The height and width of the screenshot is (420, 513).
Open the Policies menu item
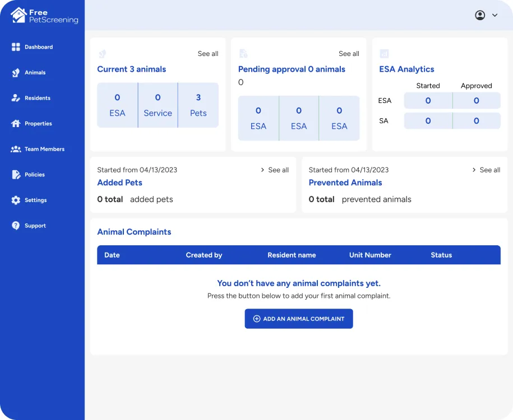coord(35,175)
